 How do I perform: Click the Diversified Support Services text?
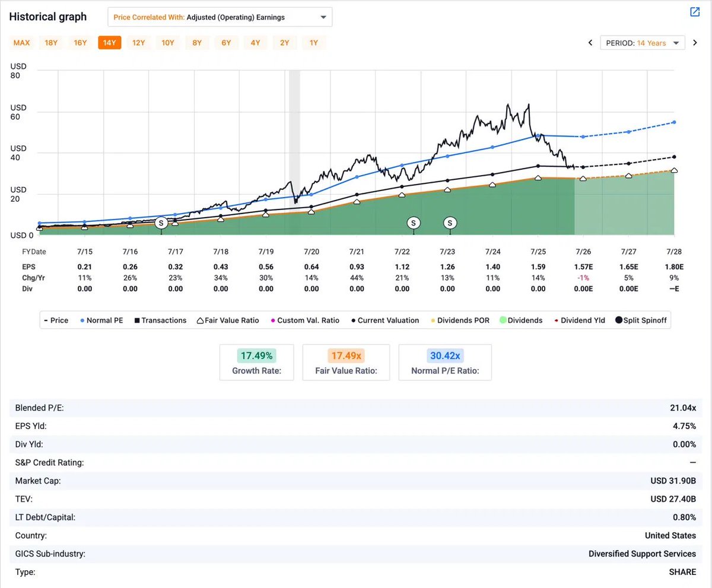[x=642, y=554]
